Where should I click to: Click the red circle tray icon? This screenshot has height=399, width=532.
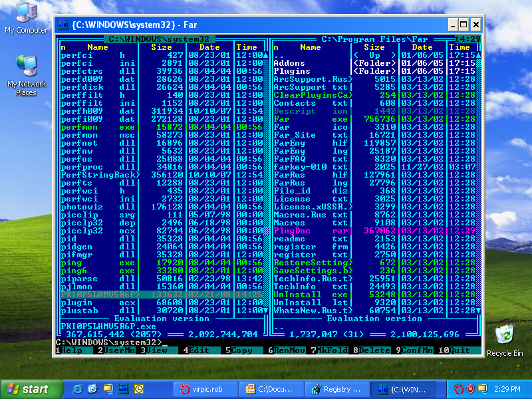point(458,389)
